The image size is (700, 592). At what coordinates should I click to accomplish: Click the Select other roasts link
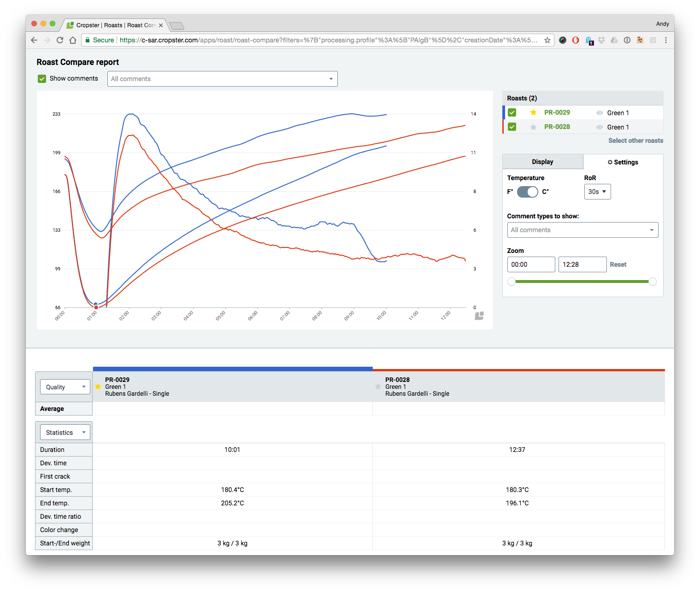(635, 141)
